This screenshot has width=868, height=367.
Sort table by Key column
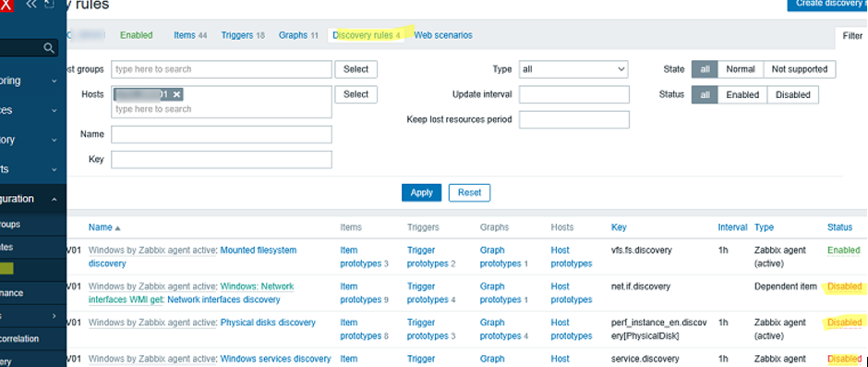tap(619, 227)
